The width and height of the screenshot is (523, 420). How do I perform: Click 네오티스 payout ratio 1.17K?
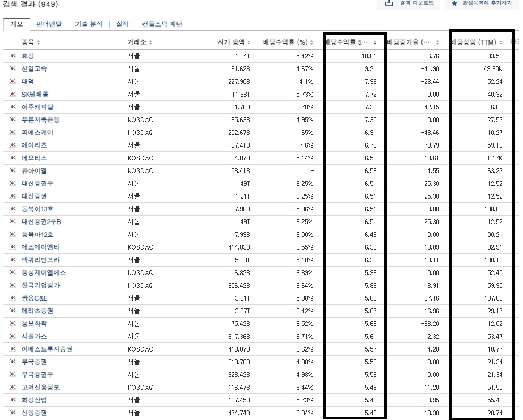pyautogui.click(x=495, y=158)
